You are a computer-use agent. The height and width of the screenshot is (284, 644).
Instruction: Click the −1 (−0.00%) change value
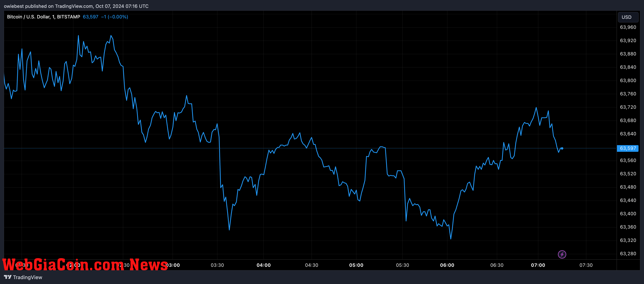(114, 17)
